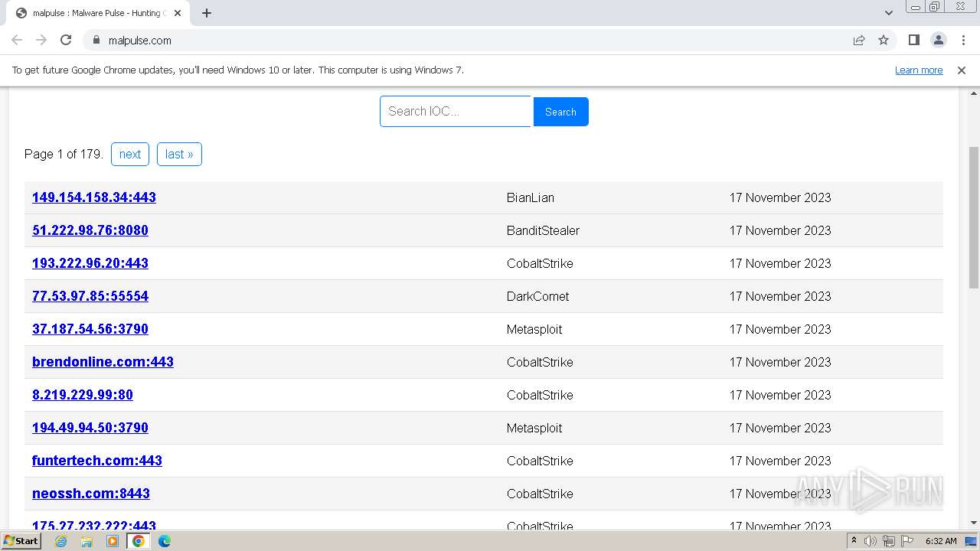
Task: Open Chrome profile avatar
Action: (x=938, y=40)
